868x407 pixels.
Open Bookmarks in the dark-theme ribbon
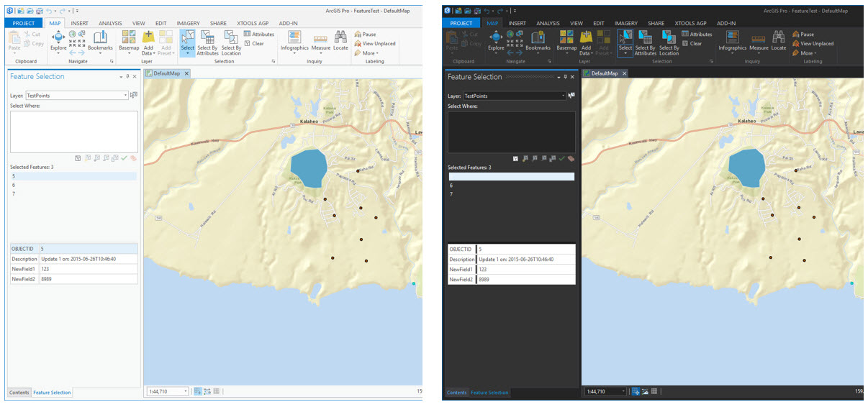click(x=538, y=40)
